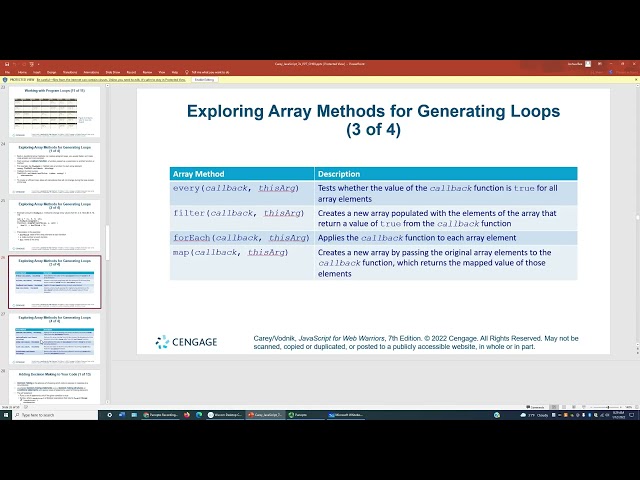
Task: Open the Home ribbon tab
Action: click(22, 72)
